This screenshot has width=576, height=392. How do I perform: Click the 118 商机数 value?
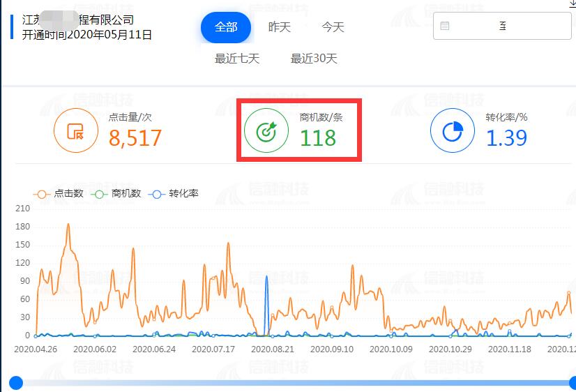(x=318, y=138)
